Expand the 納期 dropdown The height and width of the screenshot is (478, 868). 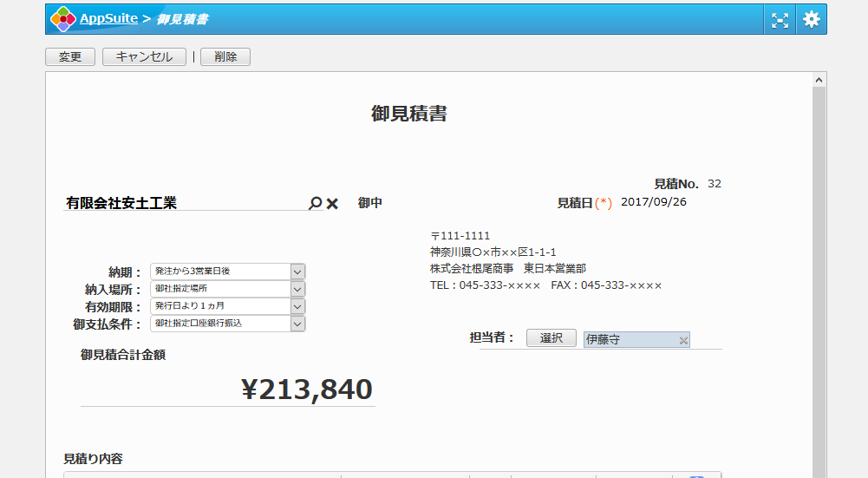click(297, 272)
